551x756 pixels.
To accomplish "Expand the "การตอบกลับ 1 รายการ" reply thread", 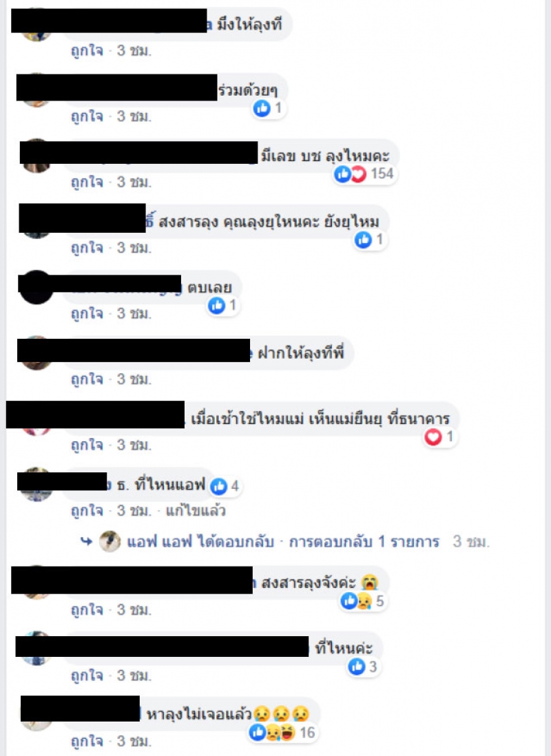I will pos(364,542).
